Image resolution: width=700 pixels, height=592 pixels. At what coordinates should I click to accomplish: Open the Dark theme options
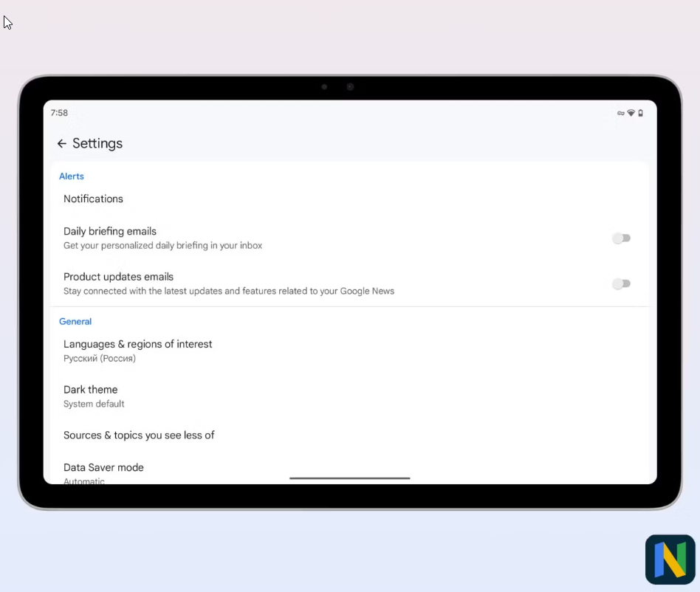click(x=90, y=390)
